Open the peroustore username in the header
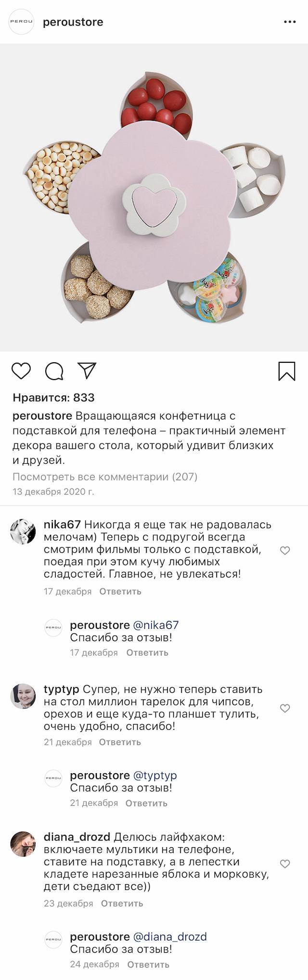 click(x=73, y=22)
